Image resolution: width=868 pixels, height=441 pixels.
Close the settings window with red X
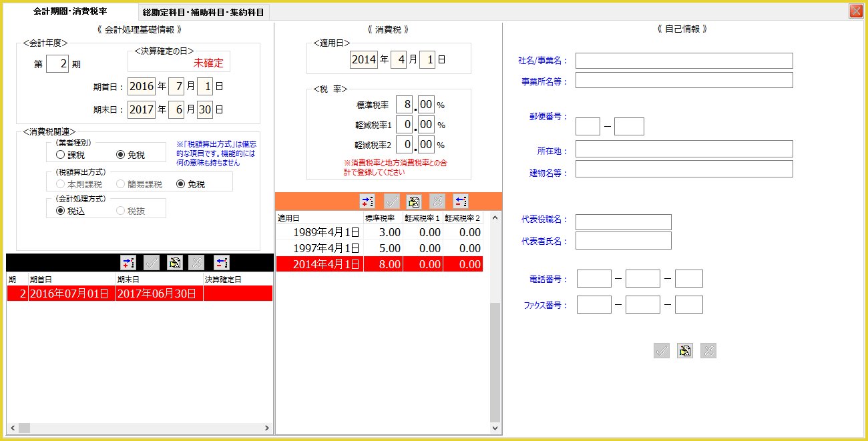click(855, 11)
